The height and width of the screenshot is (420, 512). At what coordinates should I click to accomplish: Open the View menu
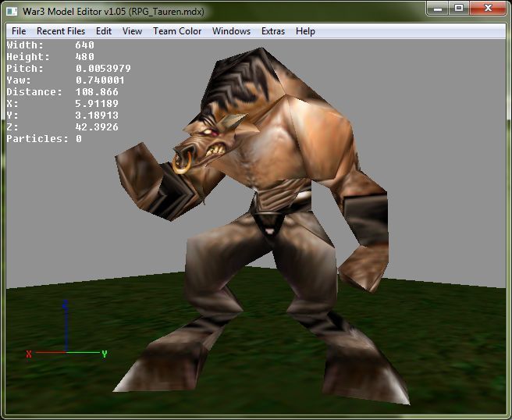(x=132, y=31)
